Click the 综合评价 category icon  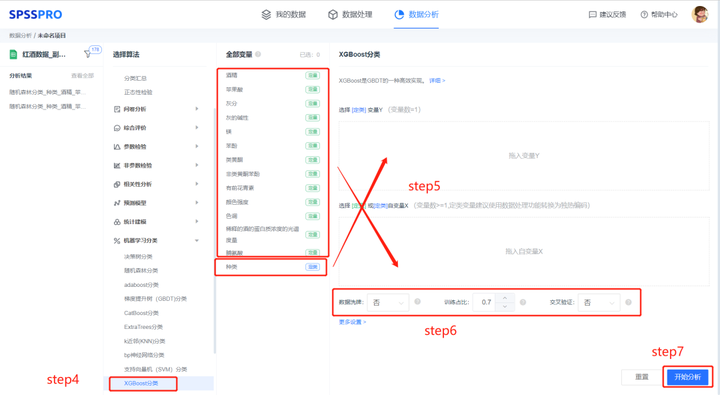(117, 128)
